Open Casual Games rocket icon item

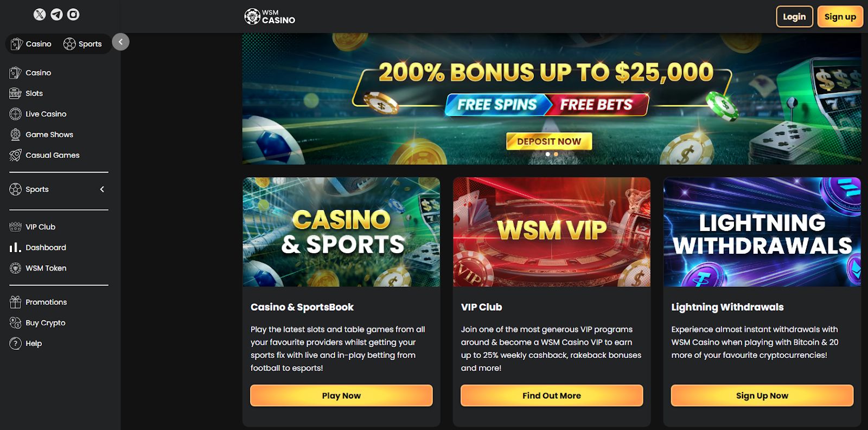(44, 155)
